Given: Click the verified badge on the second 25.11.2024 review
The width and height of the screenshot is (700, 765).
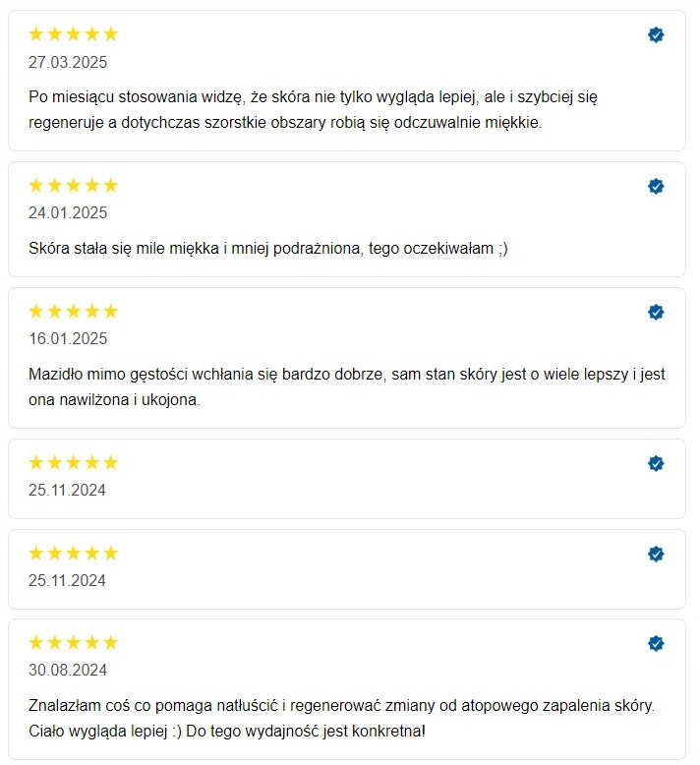Looking at the screenshot, I should (x=656, y=554).
